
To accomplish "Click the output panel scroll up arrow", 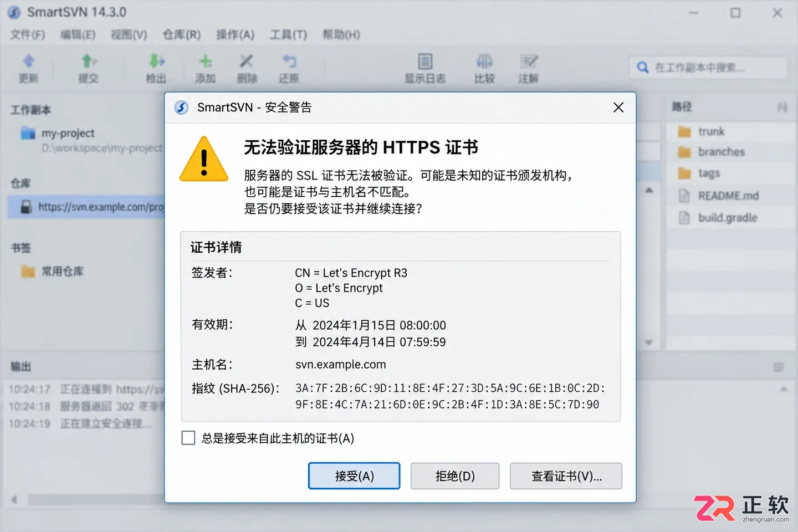I will pyautogui.click(x=784, y=390).
